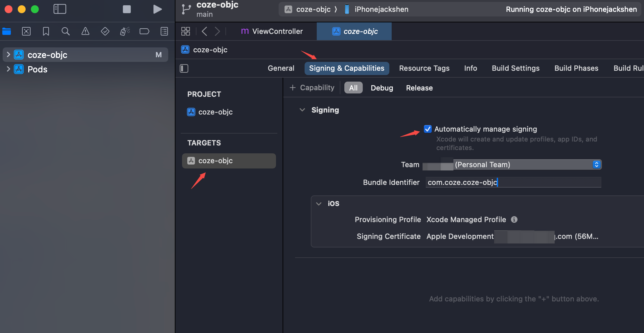Open the Source Control navigator
Viewport: 644px width, 333px height.
[26, 31]
